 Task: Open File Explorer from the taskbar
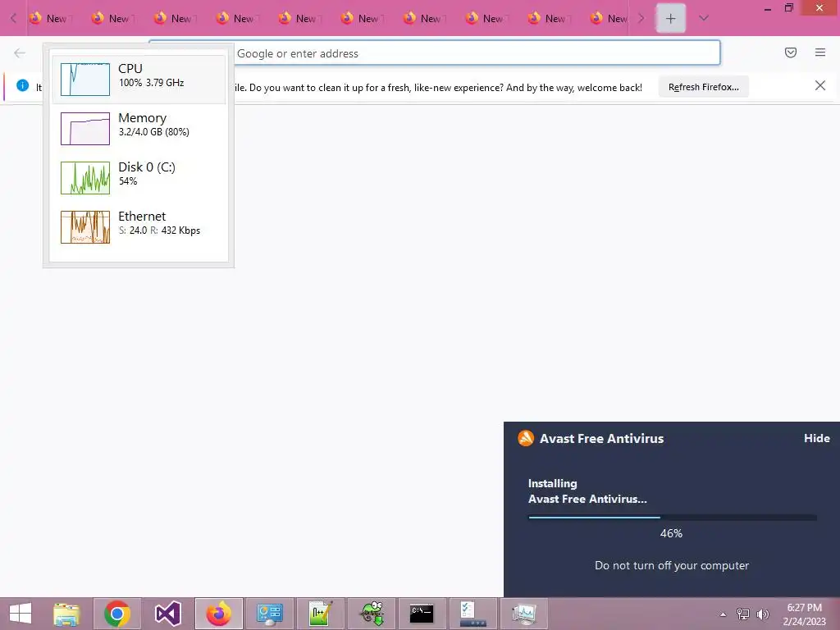[x=66, y=614]
